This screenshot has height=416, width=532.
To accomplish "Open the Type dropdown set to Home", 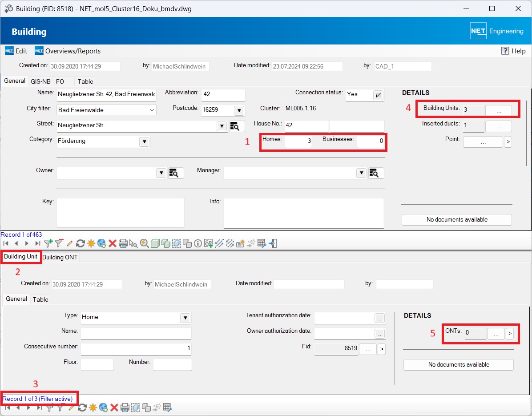I will [x=185, y=318].
